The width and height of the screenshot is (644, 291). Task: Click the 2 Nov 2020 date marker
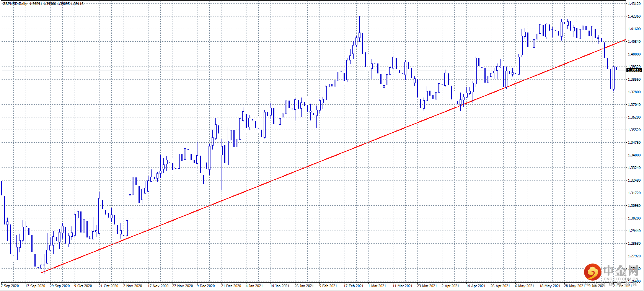(x=132, y=286)
